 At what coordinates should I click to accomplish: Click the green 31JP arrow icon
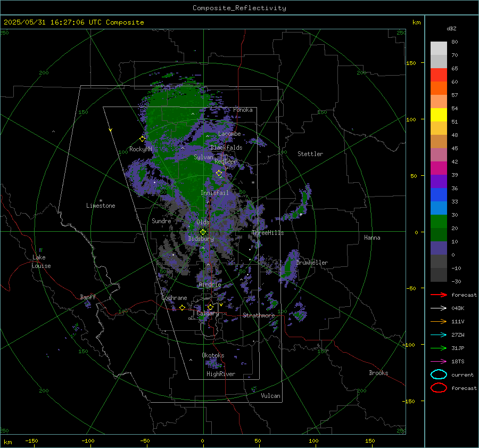439,348
